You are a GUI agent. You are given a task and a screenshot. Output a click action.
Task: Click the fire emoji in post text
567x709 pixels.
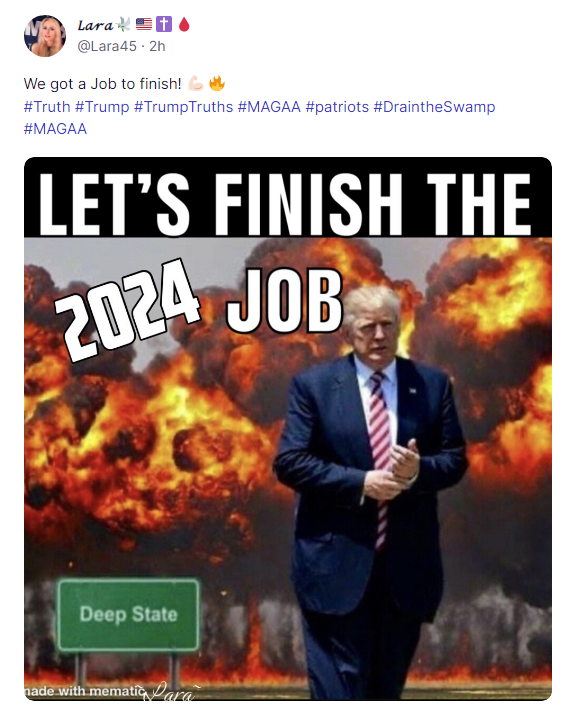[x=217, y=83]
